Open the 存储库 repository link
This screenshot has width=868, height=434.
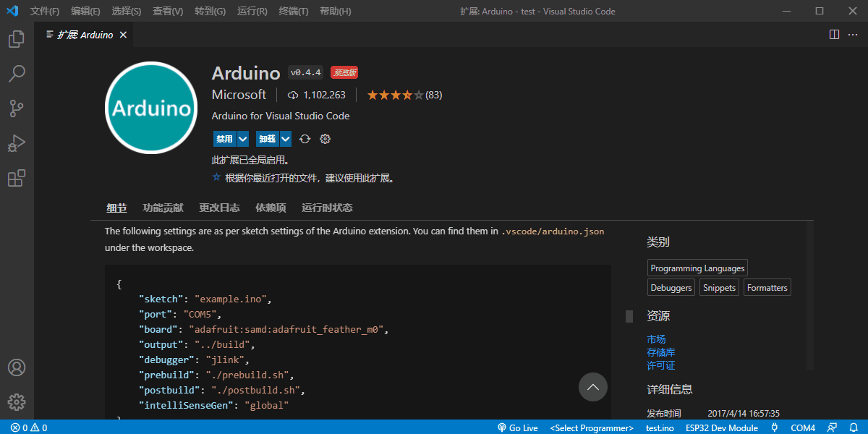(660, 352)
